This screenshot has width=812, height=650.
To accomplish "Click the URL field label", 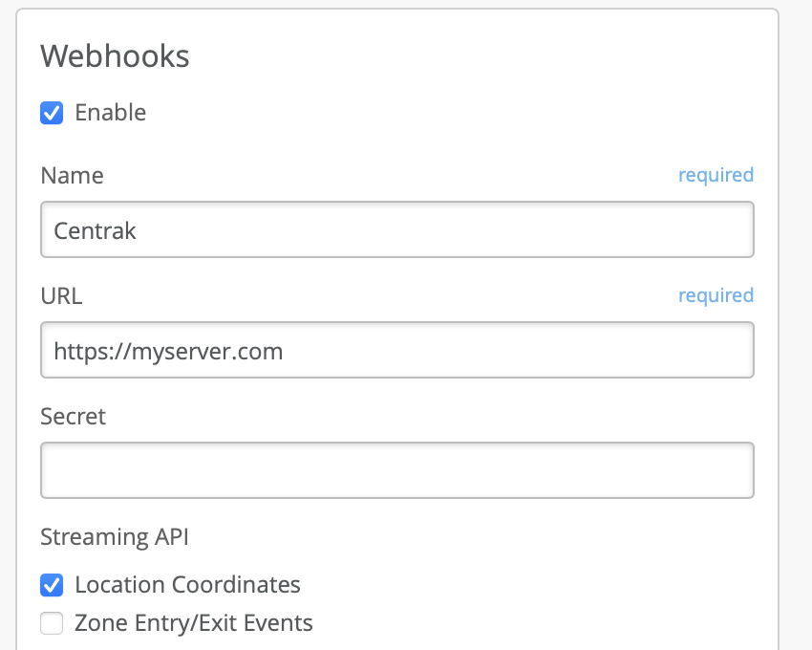I will pyautogui.click(x=61, y=296).
